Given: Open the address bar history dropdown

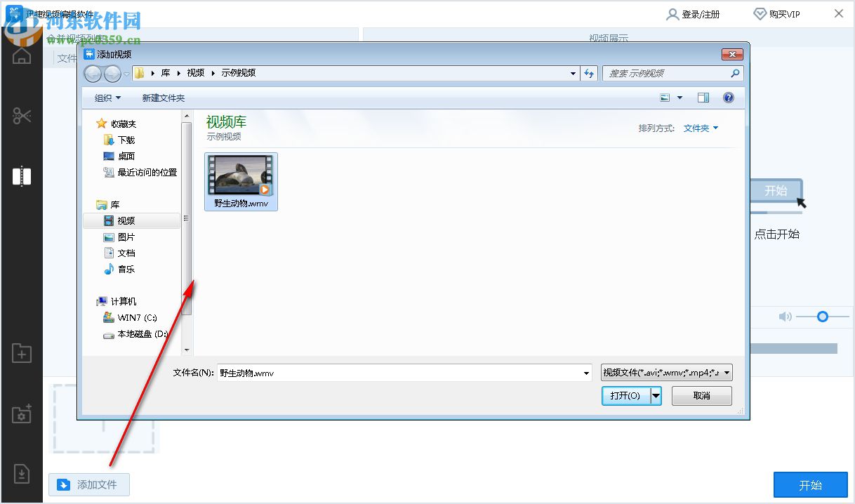Looking at the screenshot, I should [574, 73].
